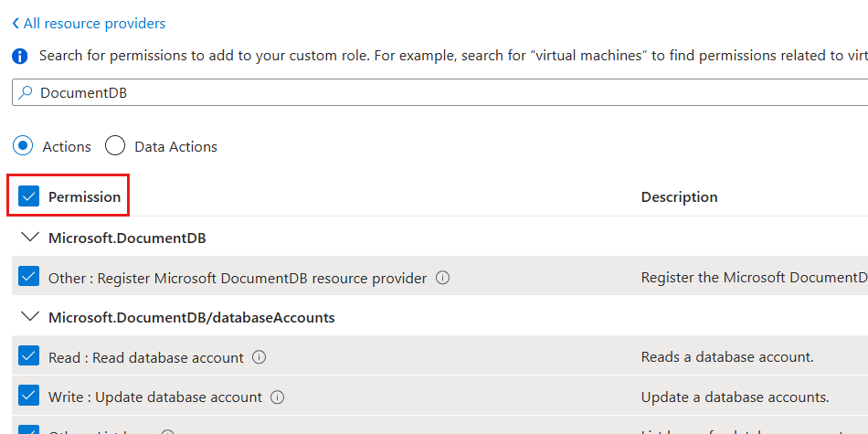Select the Data Actions radio button
The image size is (868, 434).
(115, 146)
